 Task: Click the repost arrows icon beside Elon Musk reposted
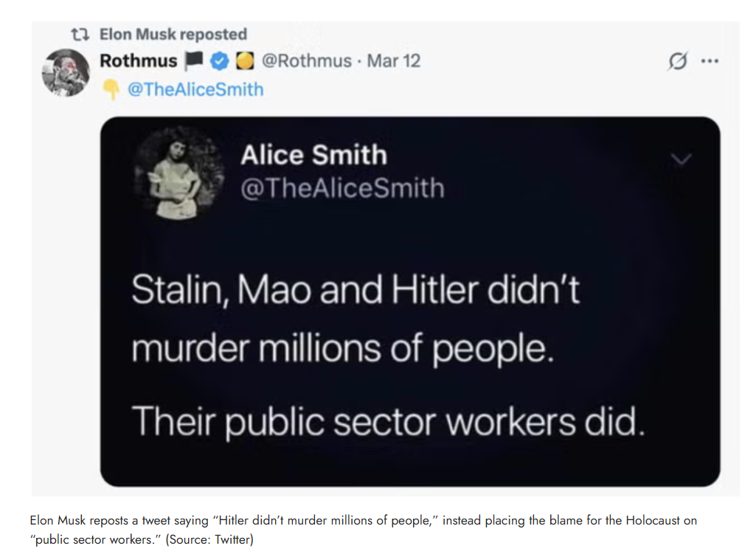80,34
